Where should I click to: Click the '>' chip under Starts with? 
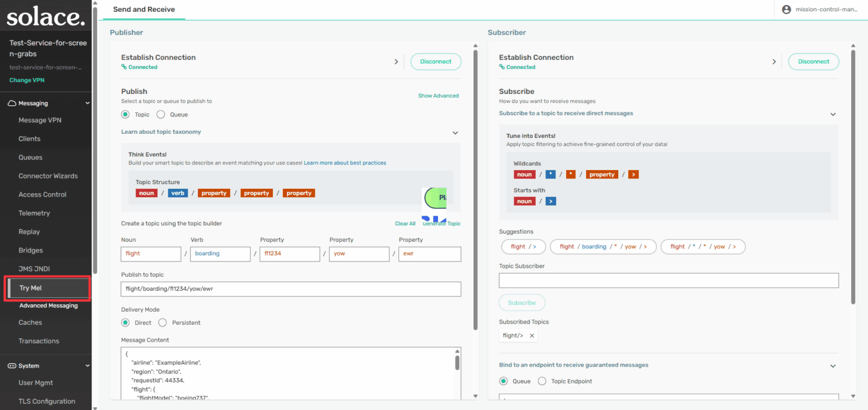(550, 200)
